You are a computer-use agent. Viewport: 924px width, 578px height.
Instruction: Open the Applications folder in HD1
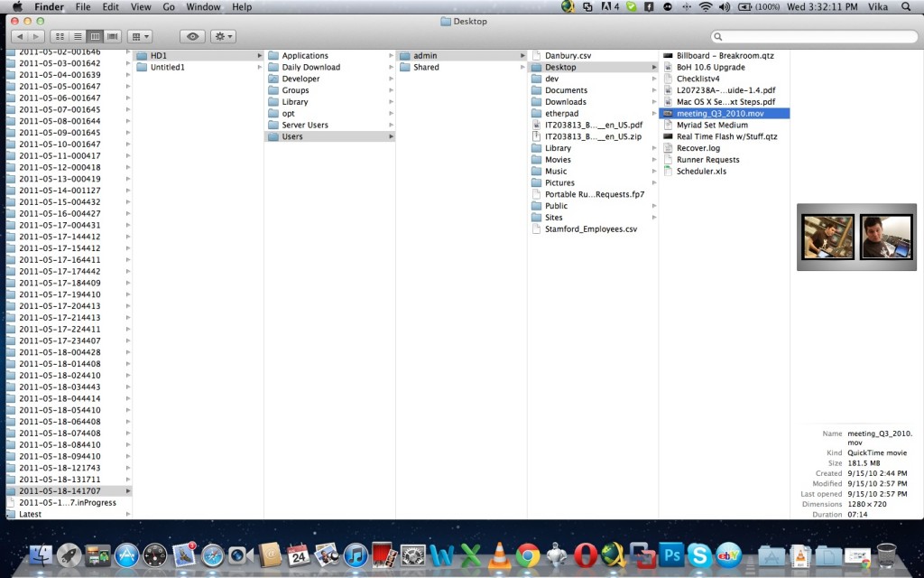[304, 56]
